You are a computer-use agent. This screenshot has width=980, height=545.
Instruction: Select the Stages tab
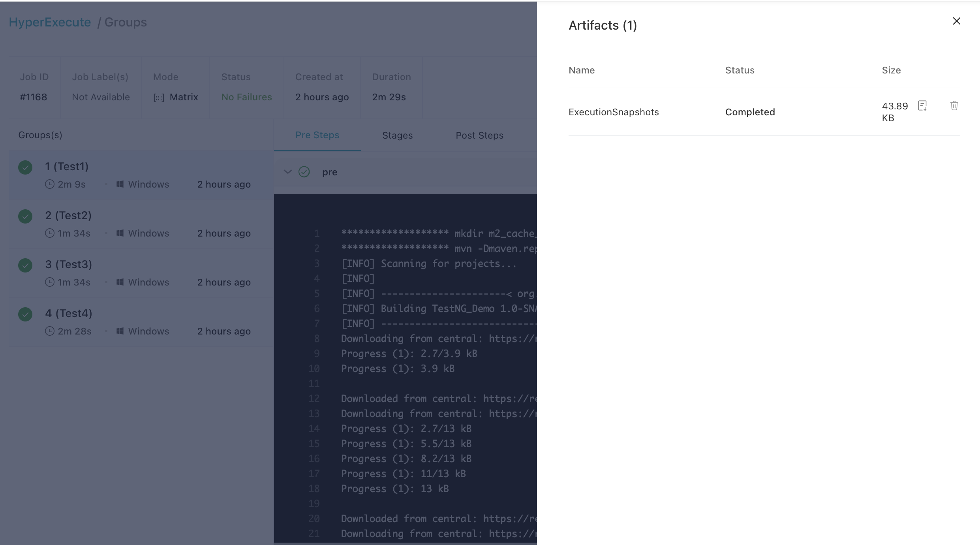[x=397, y=135]
